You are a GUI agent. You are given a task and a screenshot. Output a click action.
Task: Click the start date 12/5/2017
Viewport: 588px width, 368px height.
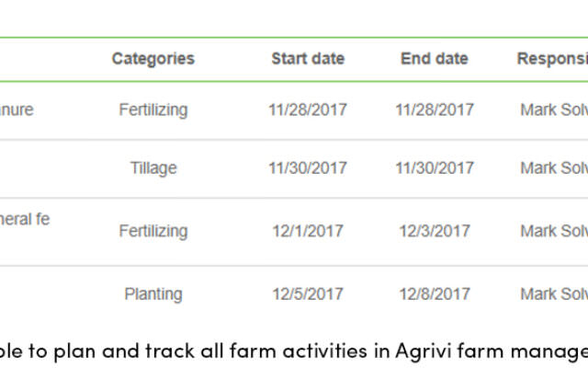pos(308,294)
